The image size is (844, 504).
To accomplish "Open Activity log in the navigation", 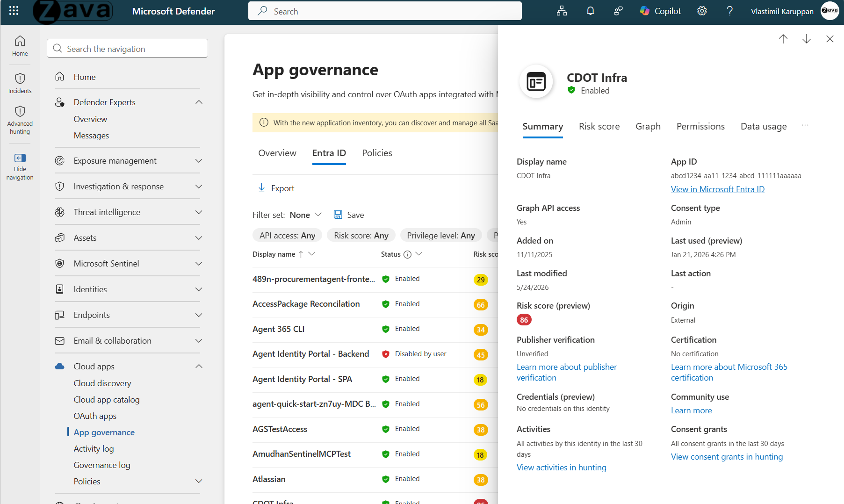I will click(94, 449).
